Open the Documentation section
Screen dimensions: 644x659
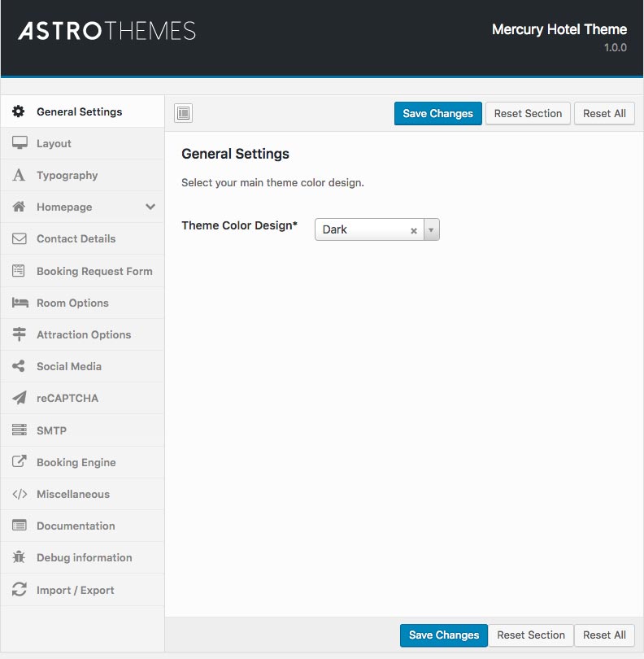82,526
